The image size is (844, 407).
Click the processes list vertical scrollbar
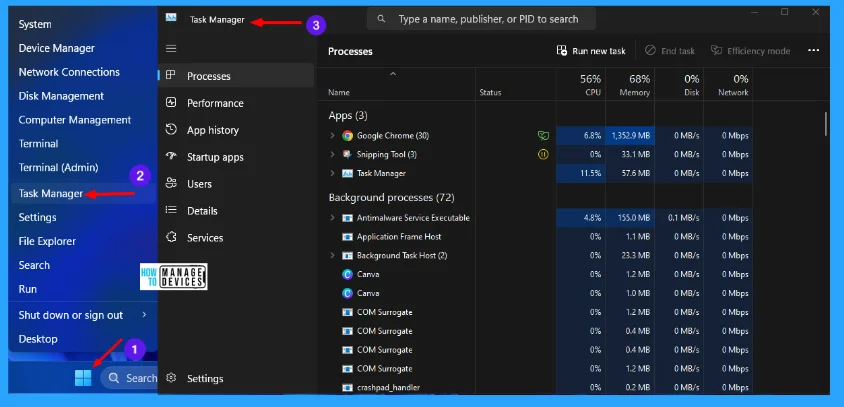point(825,124)
